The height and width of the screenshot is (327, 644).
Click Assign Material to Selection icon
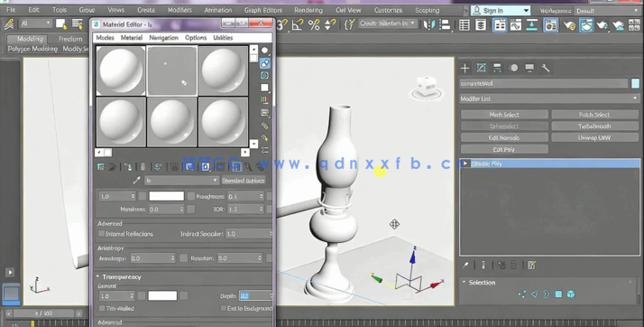128,166
